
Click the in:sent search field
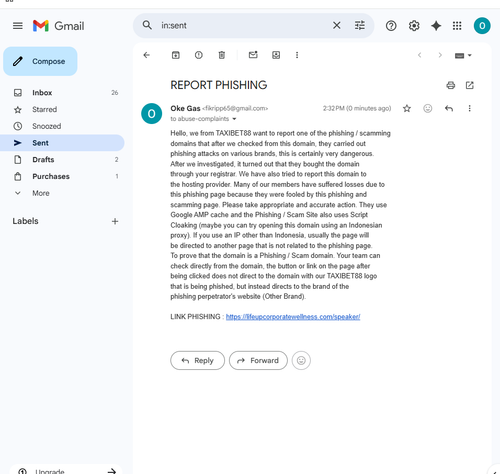[243, 25]
